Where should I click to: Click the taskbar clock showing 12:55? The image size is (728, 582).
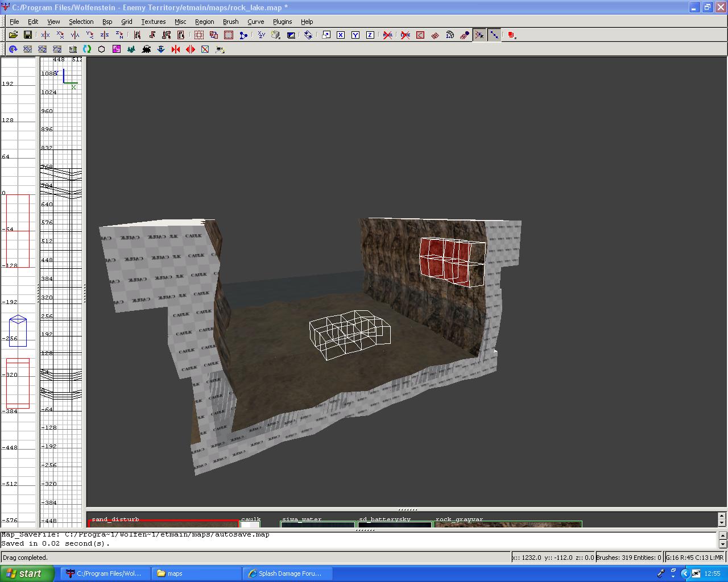[x=712, y=573]
